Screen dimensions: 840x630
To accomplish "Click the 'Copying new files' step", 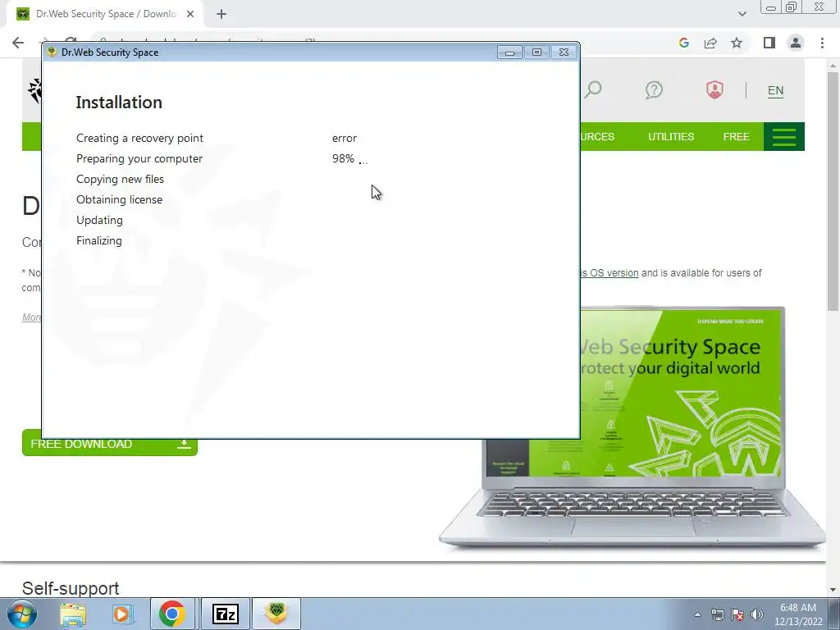I will click(120, 179).
